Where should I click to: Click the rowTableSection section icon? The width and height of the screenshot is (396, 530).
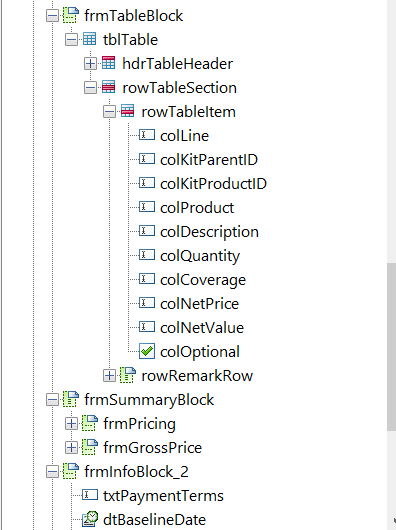108,87
